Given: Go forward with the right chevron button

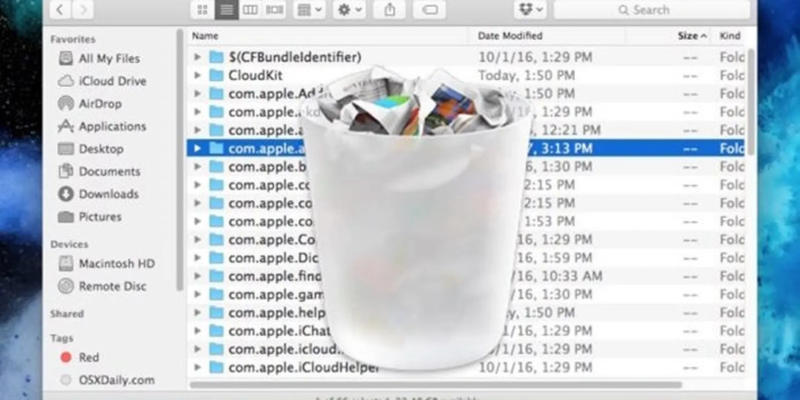Looking at the screenshot, I should [83, 9].
